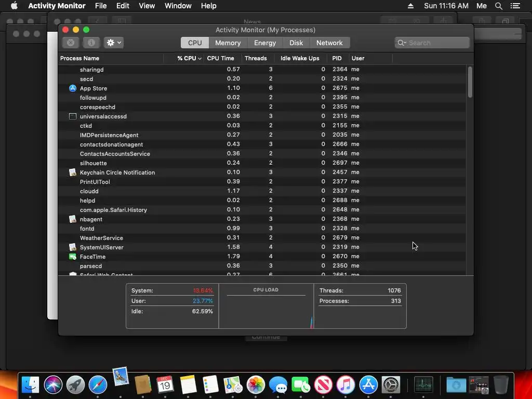The height and width of the screenshot is (399, 532).
Task: Switch to the CPU tab
Action: pos(195,43)
